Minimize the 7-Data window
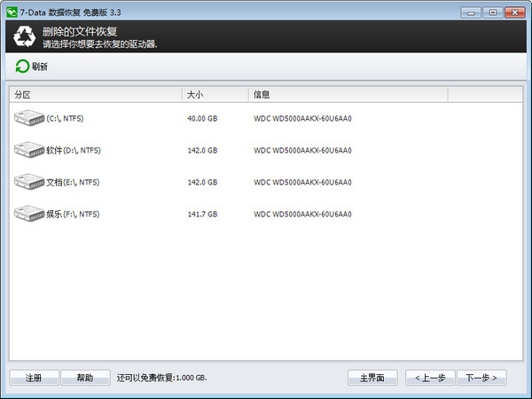The width and height of the screenshot is (532, 399). (x=471, y=13)
